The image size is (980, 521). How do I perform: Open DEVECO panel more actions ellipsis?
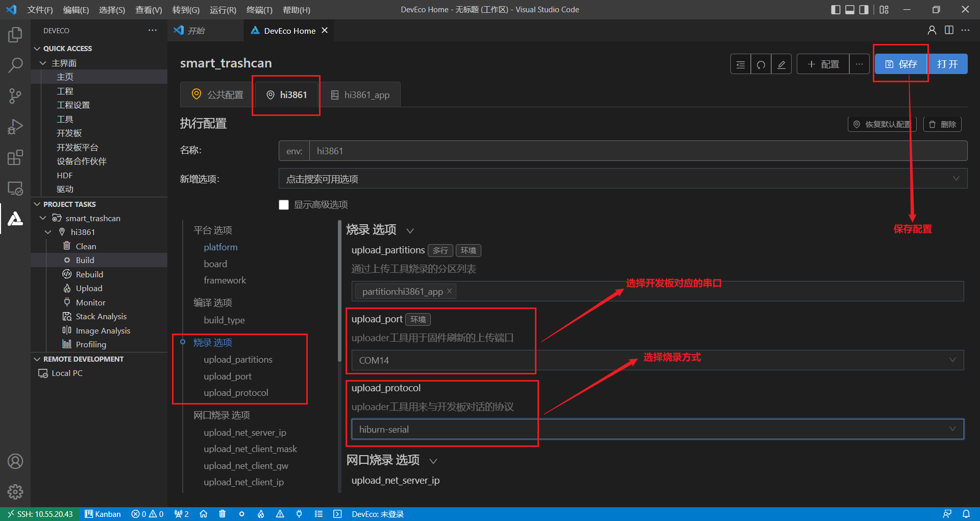pyautogui.click(x=153, y=31)
